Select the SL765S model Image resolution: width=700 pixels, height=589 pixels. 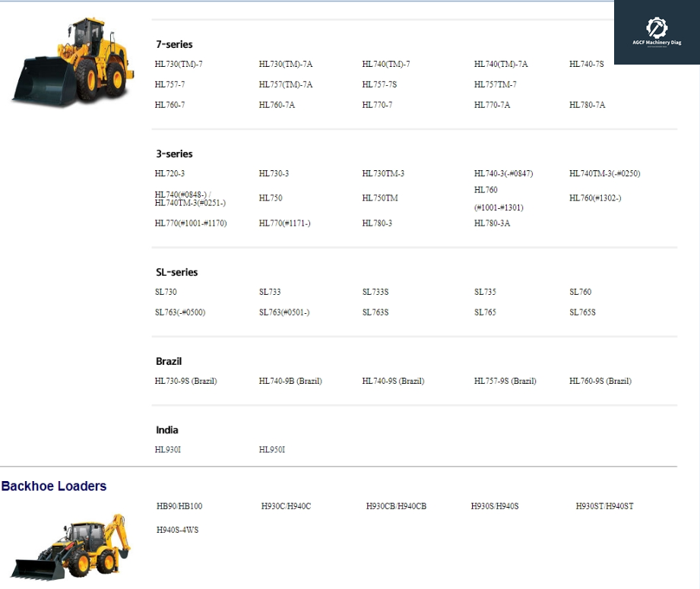click(x=583, y=312)
